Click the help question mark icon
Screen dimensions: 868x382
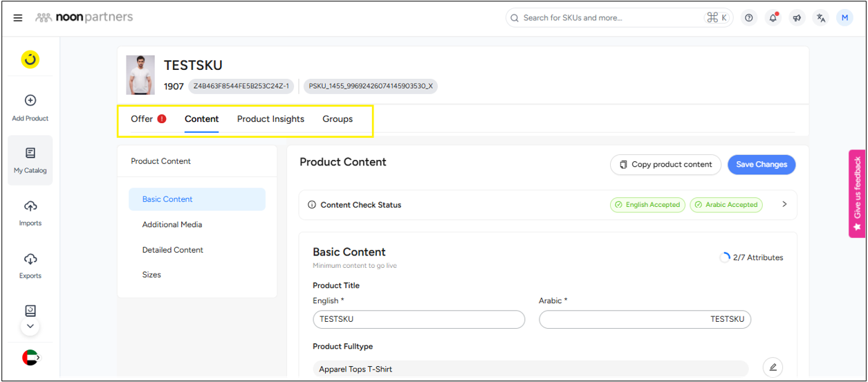click(749, 18)
